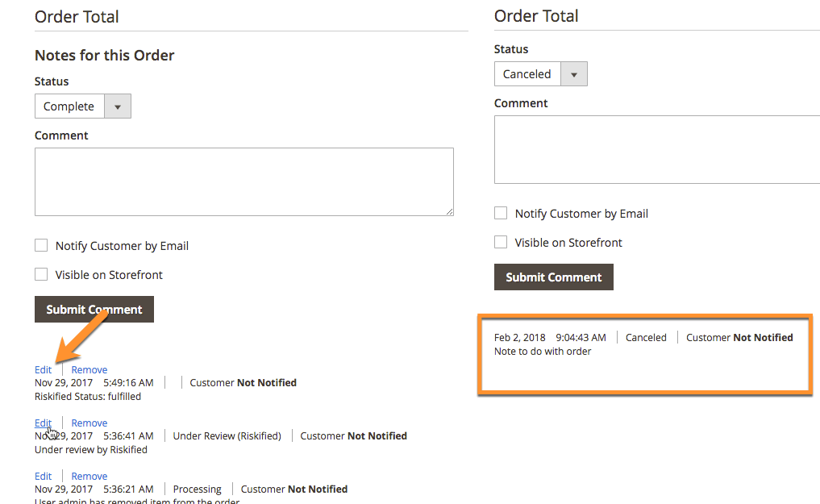Open the Status dropdown showing Canceled

[540, 74]
